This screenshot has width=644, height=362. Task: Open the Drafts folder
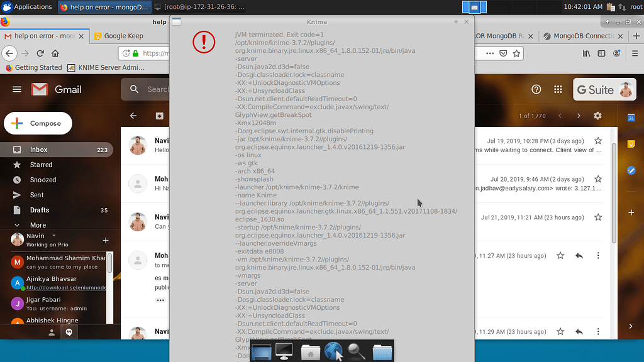(x=40, y=210)
